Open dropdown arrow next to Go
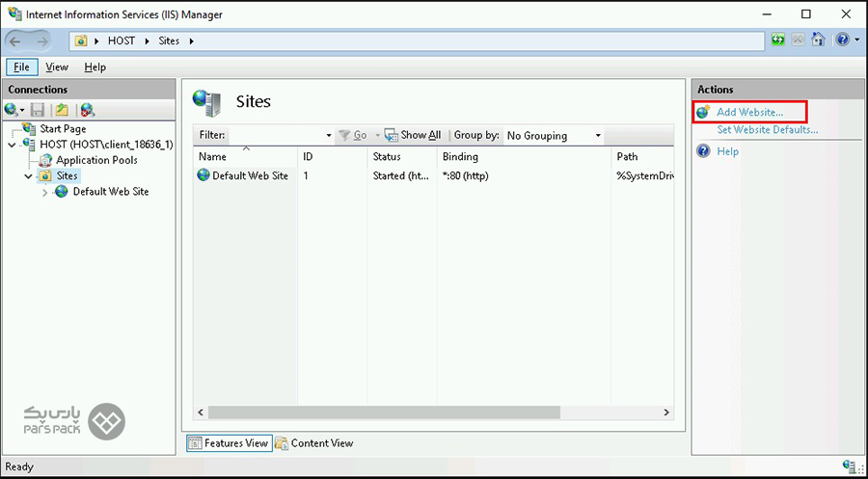This screenshot has width=868, height=479. point(377,136)
